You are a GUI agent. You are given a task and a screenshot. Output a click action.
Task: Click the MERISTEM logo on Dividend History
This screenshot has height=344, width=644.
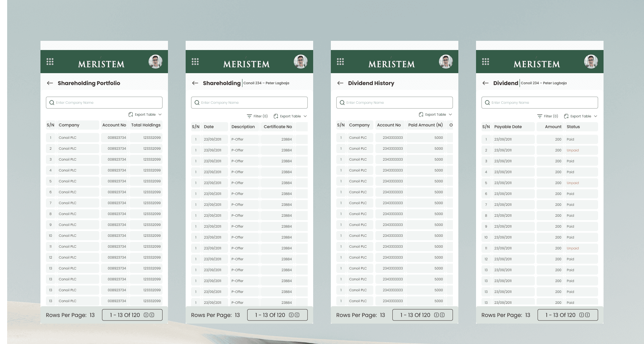(392, 64)
